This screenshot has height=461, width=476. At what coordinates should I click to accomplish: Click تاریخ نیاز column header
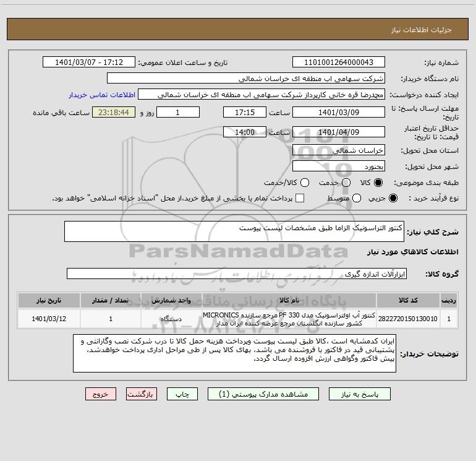point(49,301)
